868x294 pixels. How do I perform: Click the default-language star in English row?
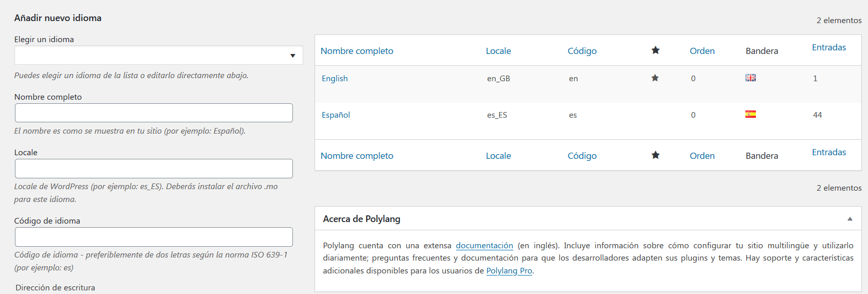pyautogui.click(x=655, y=78)
